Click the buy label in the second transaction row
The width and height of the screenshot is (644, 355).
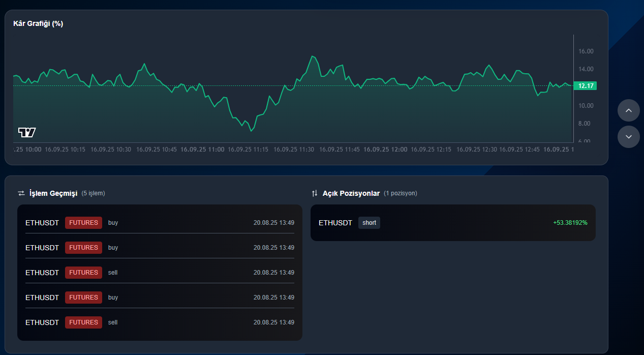point(113,248)
